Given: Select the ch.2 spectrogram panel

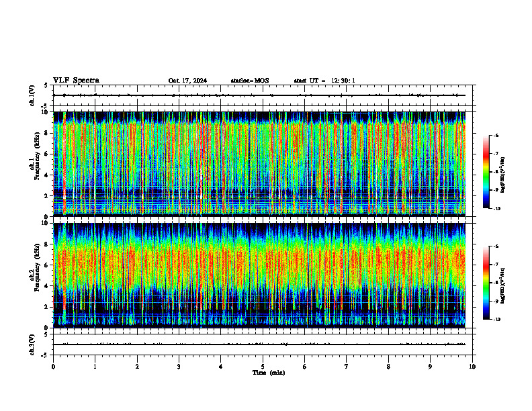Looking at the screenshot, I should click(259, 275).
